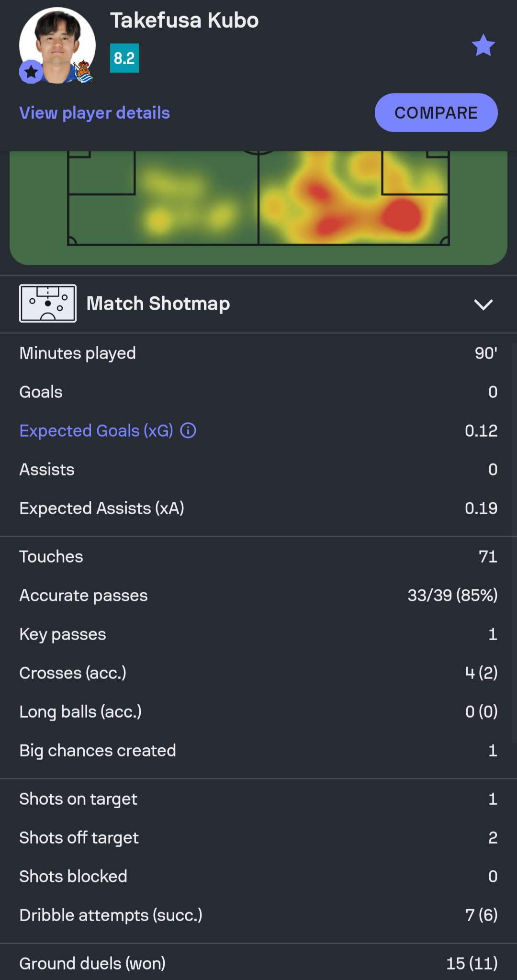
Task: Open the xG info circle icon
Action: click(188, 430)
